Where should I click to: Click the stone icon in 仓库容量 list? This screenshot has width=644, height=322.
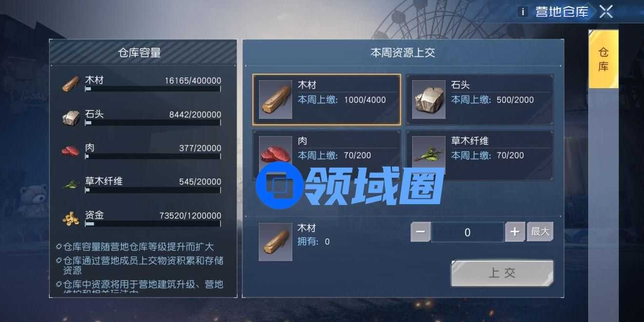[x=71, y=117]
